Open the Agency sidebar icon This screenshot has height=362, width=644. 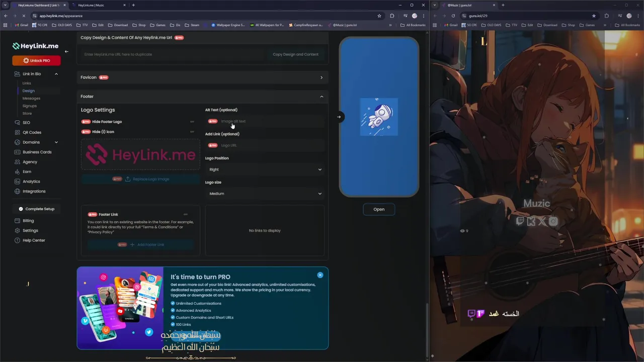pos(18,162)
